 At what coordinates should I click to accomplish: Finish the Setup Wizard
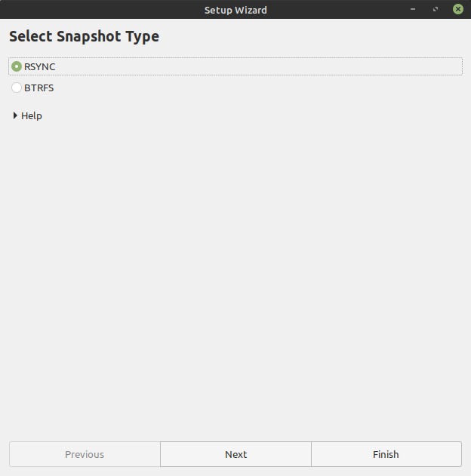[x=386, y=454]
